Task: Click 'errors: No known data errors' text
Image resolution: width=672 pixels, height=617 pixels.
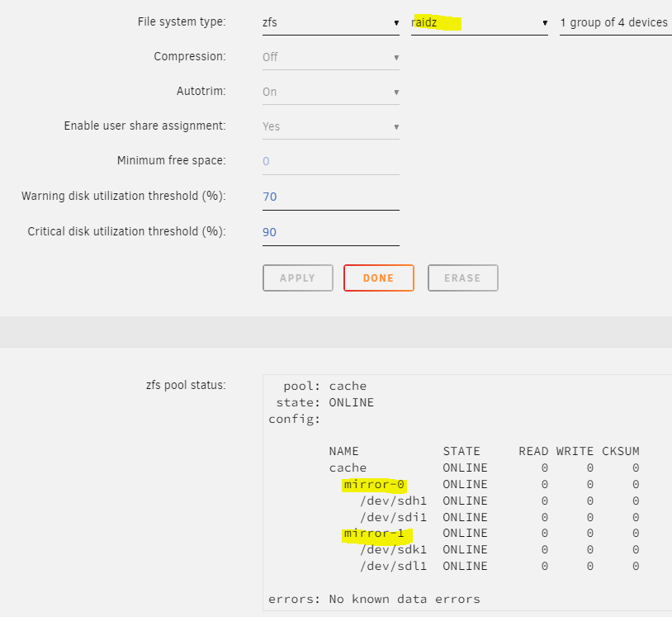Action: (374, 599)
